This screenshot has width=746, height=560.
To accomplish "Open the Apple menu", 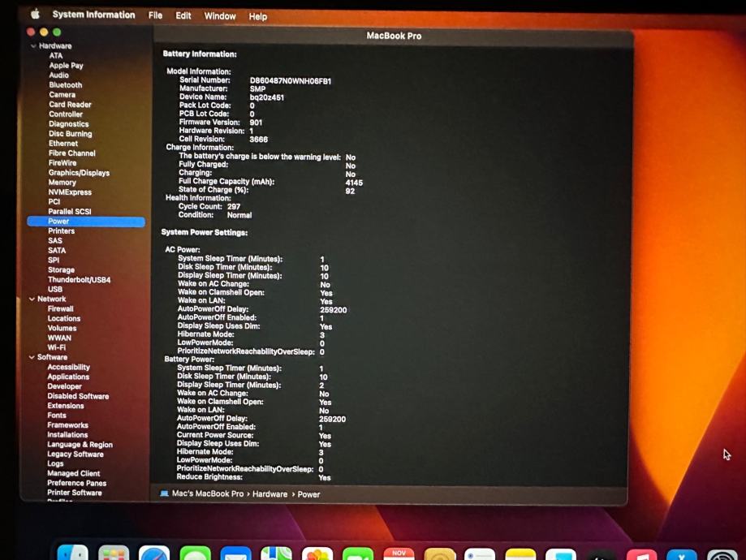I will tap(35, 14).
